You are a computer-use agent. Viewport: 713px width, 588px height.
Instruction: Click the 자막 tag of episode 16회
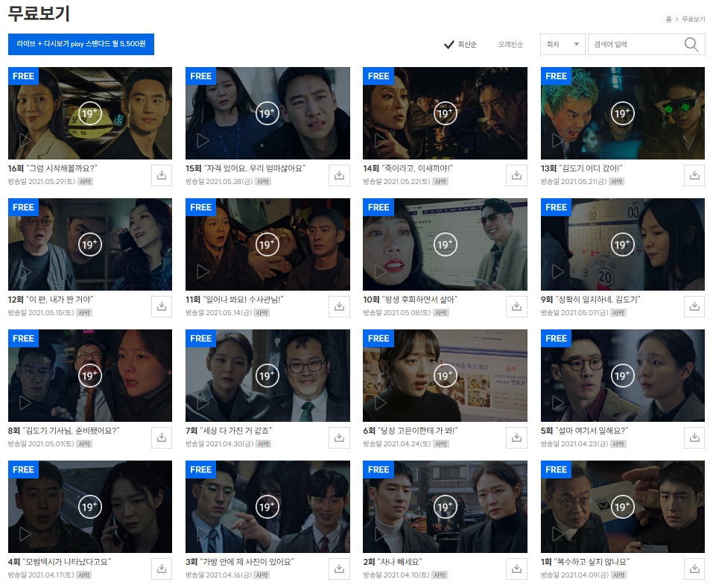(x=85, y=181)
